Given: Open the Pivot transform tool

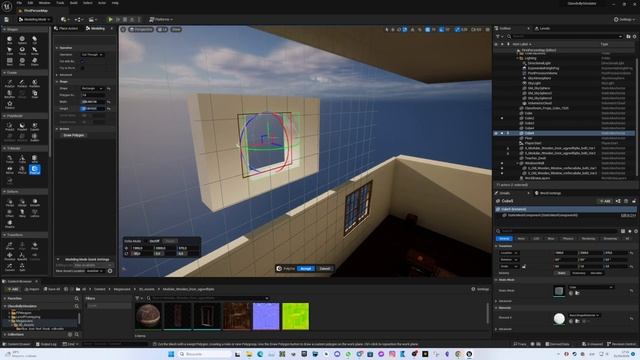Looking at the screenshot, I should point(35,246).
